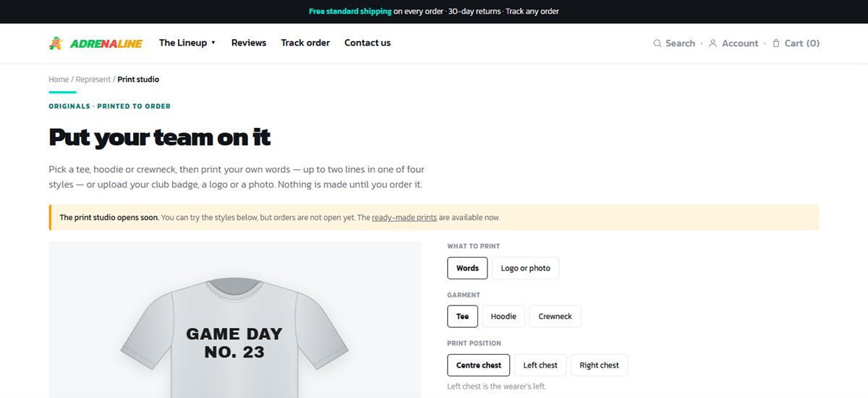This screenshot has height=398, width=868.
Task: Open the Represent breadcrumb
Action: coord(93,80)
